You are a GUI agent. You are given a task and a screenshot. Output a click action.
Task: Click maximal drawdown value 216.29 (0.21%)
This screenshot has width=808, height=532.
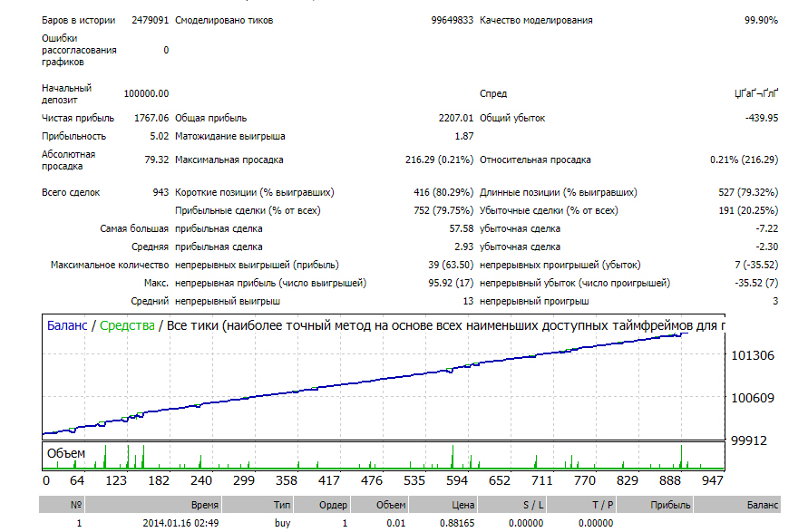pos(439,160)
